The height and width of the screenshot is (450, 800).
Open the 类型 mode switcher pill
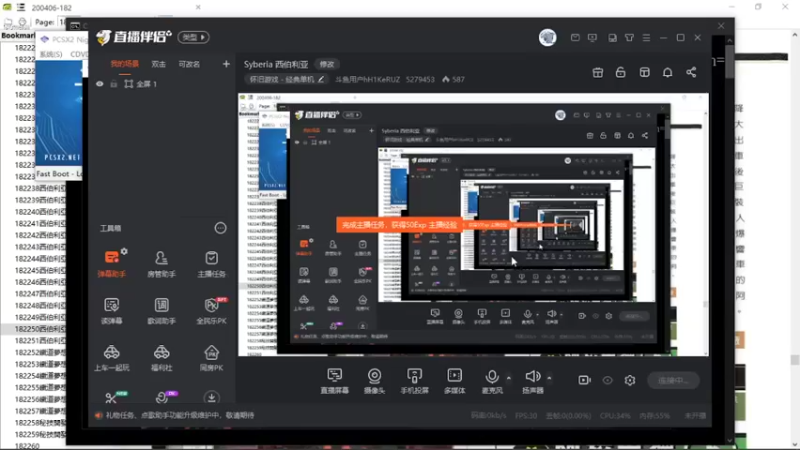[193, 37]
